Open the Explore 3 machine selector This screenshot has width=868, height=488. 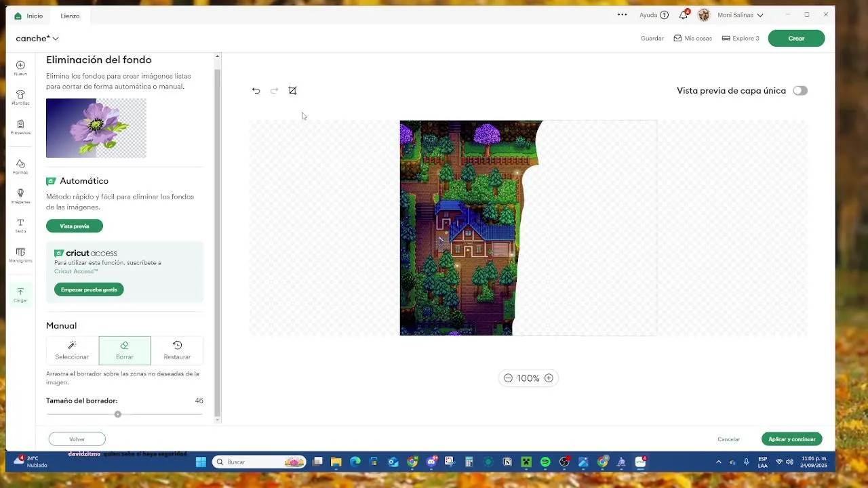click(x=741, y=39)
